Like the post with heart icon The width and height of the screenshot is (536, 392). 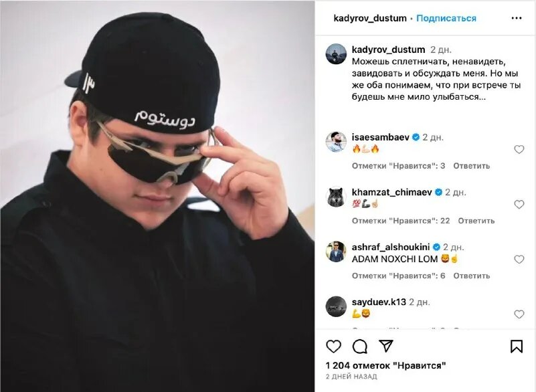[333, 347]
